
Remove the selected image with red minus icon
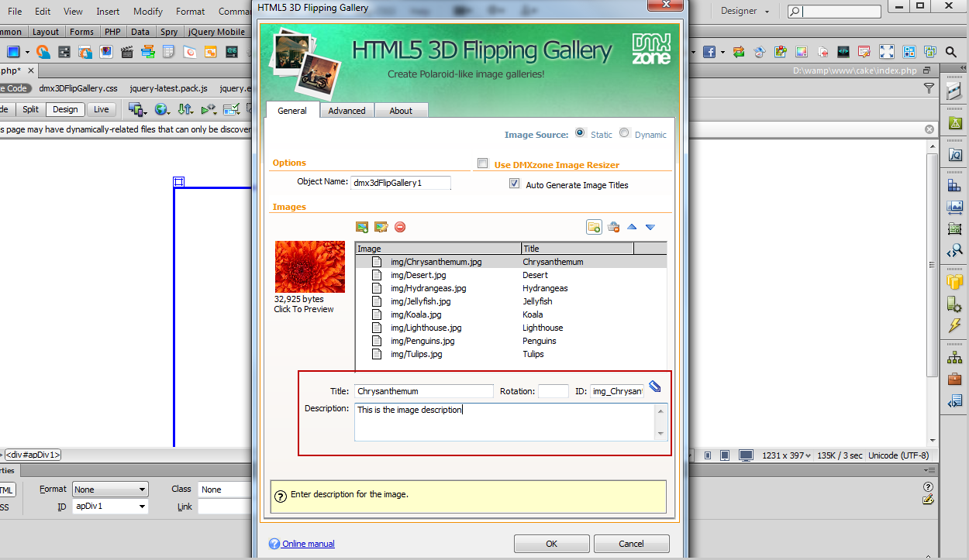pyautogui.click(x=400, y=227)
